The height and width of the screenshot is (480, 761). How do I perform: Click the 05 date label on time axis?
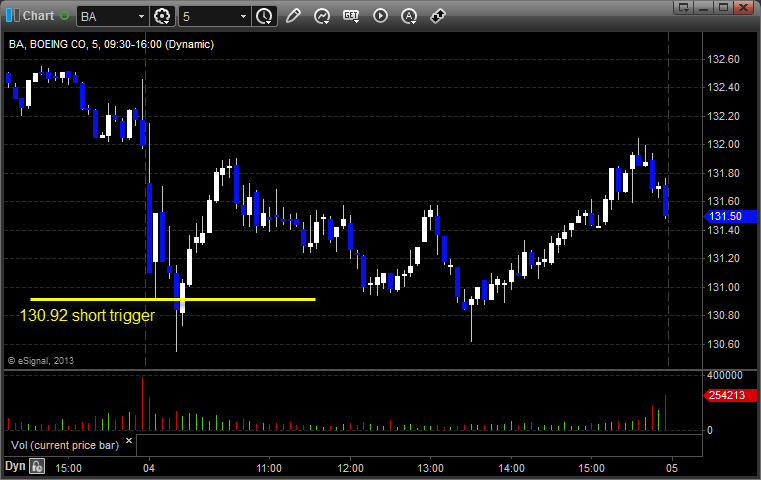(672, 468)
